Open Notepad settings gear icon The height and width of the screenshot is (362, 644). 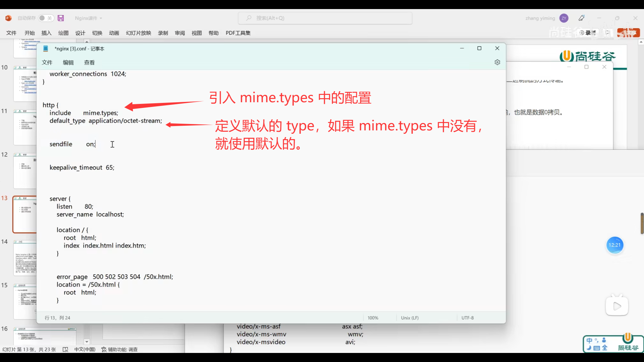click(x=497, y=62)
